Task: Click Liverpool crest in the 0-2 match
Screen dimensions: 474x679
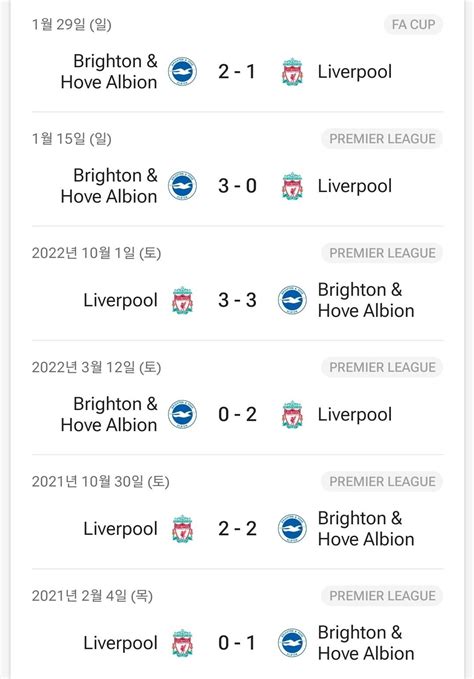Action: [292, 414]
